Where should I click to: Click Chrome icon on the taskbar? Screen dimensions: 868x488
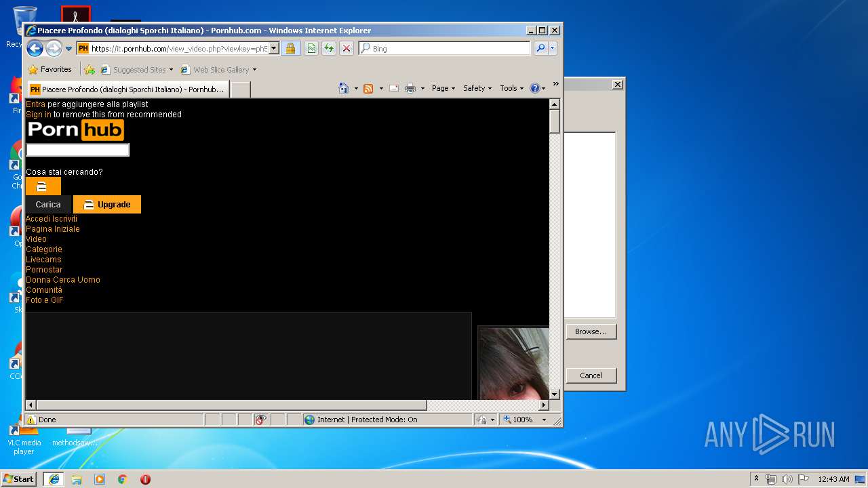click(123, 479)
